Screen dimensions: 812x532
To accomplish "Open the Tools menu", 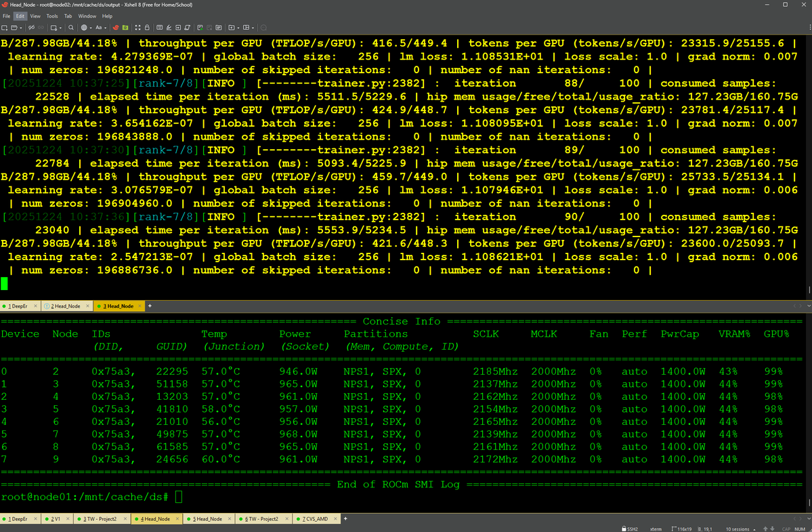I will tap(51, 16).
